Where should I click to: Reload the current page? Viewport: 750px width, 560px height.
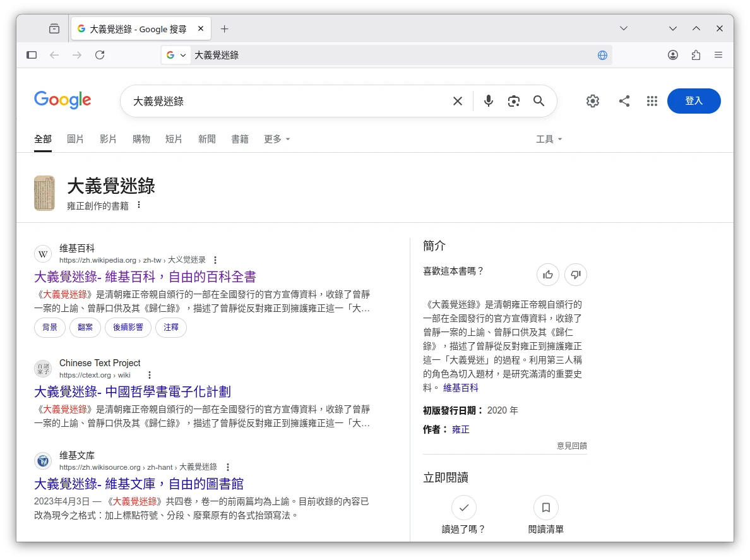point(100,55)
